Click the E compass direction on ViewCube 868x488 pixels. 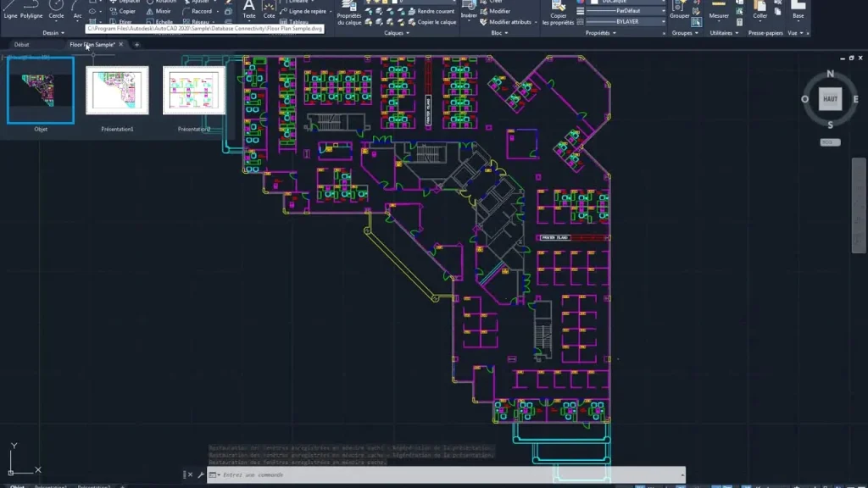tap(855, 99)
